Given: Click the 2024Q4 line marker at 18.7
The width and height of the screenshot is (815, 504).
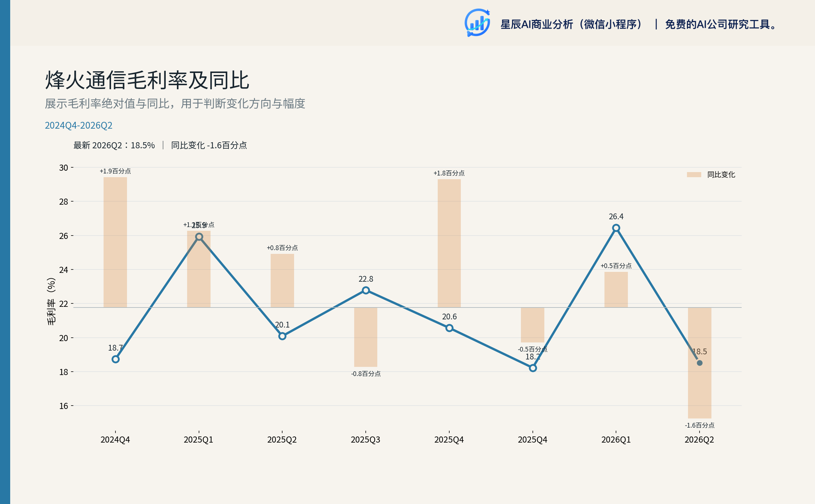Looking at the screenshot, I should (115, 359).
